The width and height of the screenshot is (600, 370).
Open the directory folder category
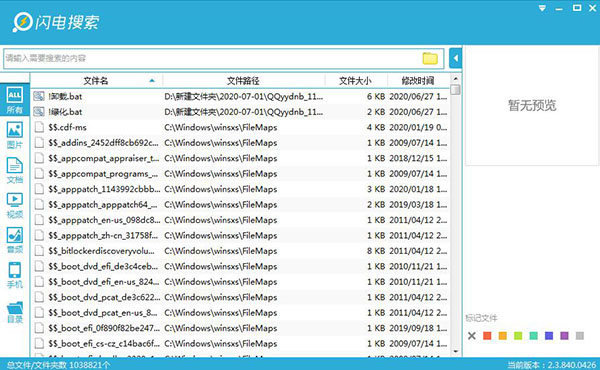tap(15, 312)
